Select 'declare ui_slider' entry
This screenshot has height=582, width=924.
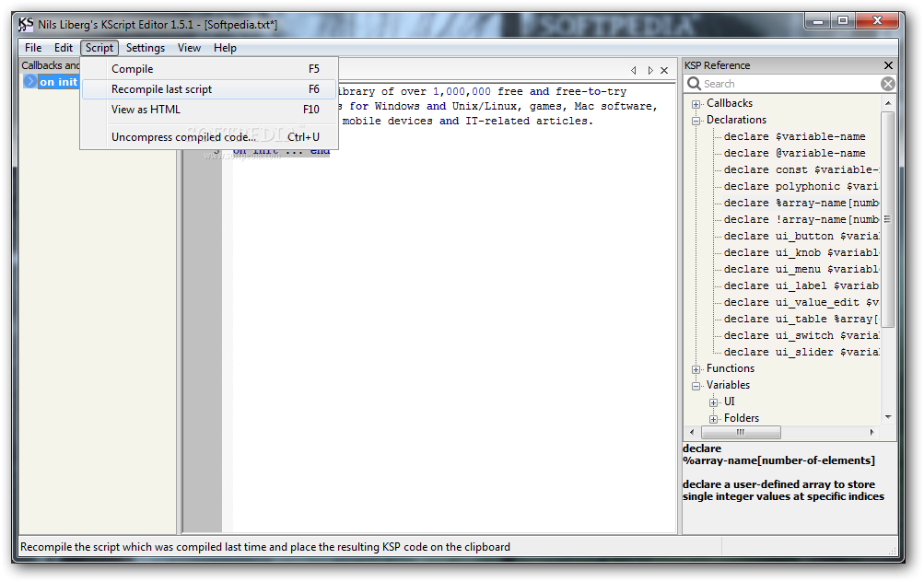[x=801, y=352]
